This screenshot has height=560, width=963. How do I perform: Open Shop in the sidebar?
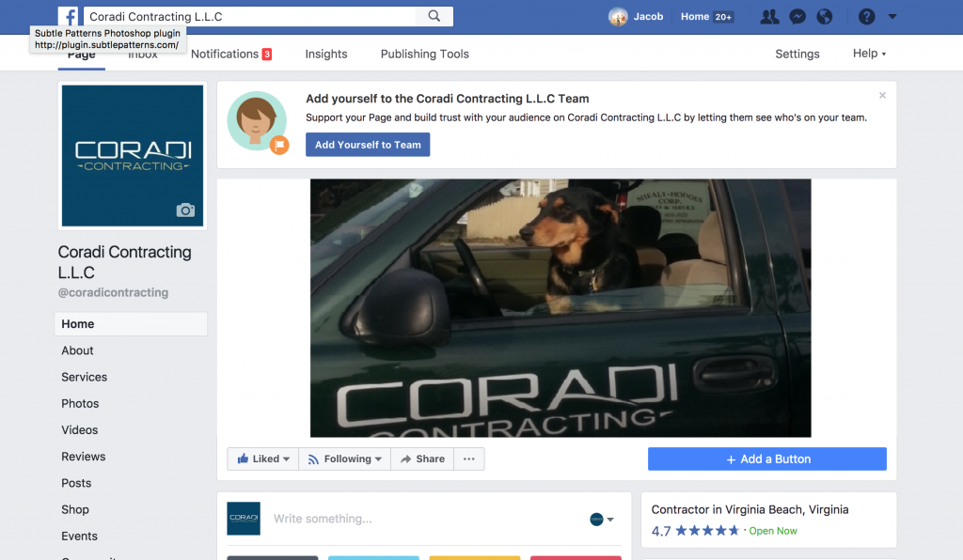[x=75, y=509]
